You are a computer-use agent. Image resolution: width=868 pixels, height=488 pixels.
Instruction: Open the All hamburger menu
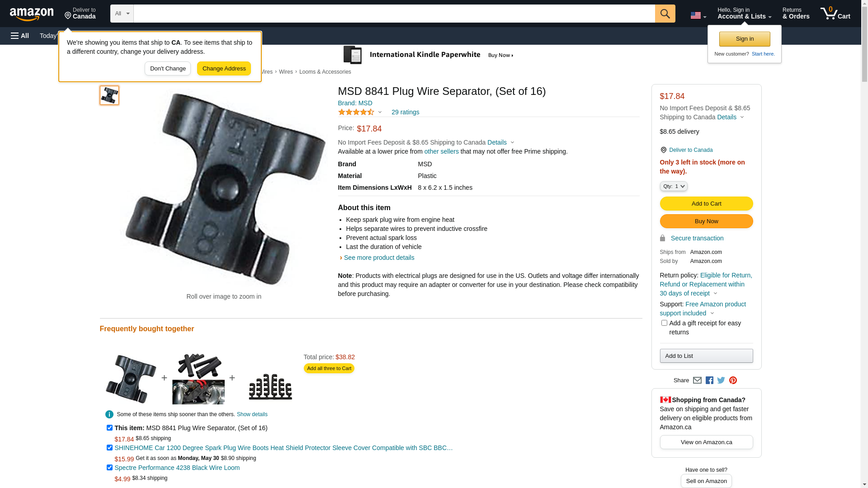tap(20, 36)
